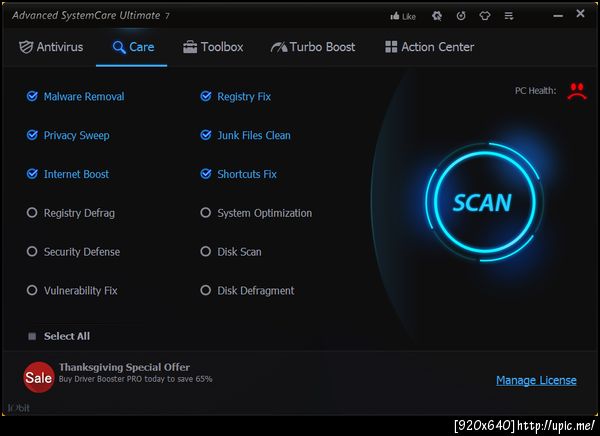Image resolution: width=600 pixels, height=436 pixels.
Task: Open the more options menu icon
Action: coord(509,16)
